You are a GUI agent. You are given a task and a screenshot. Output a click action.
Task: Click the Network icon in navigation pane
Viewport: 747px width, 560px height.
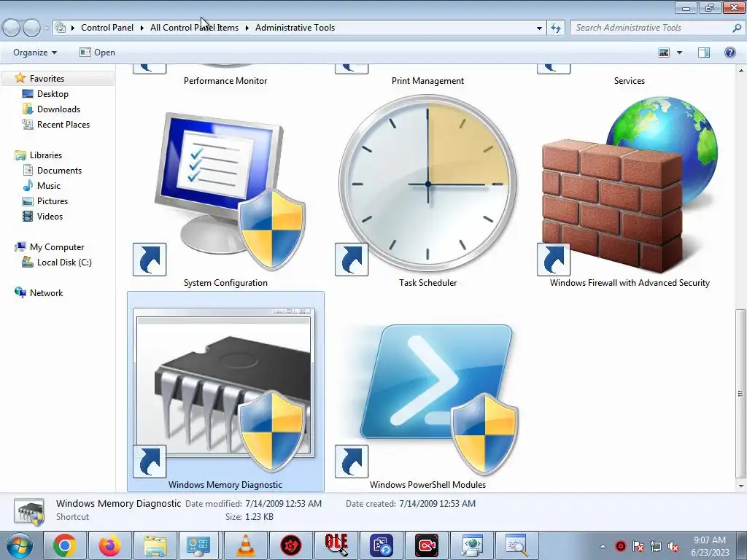(20, 292)
